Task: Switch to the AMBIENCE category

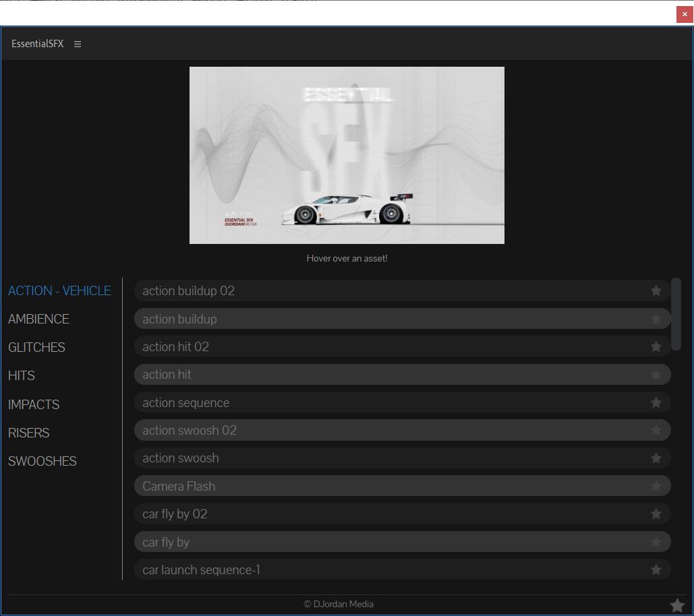Action: point(38,319)
